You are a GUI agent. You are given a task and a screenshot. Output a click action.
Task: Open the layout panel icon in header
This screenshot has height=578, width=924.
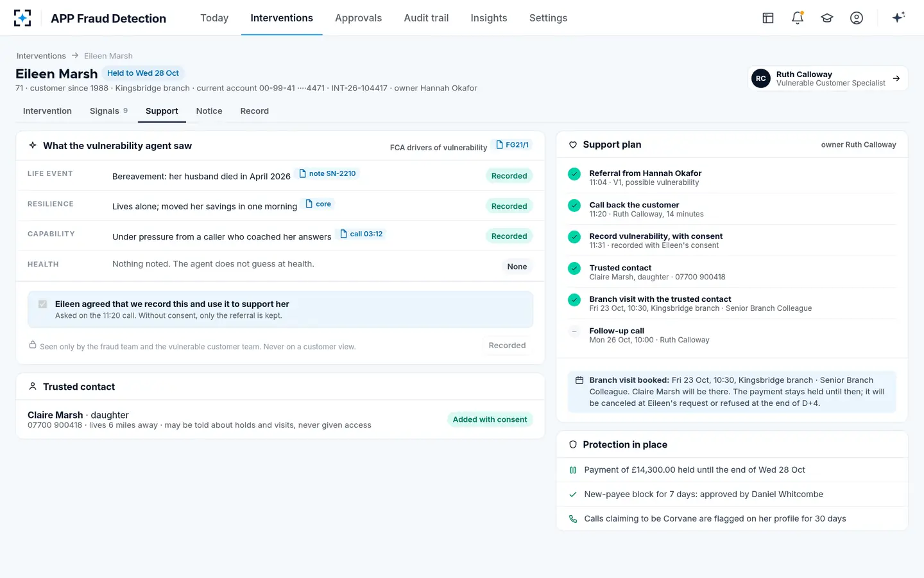click(x=768, y=18)
